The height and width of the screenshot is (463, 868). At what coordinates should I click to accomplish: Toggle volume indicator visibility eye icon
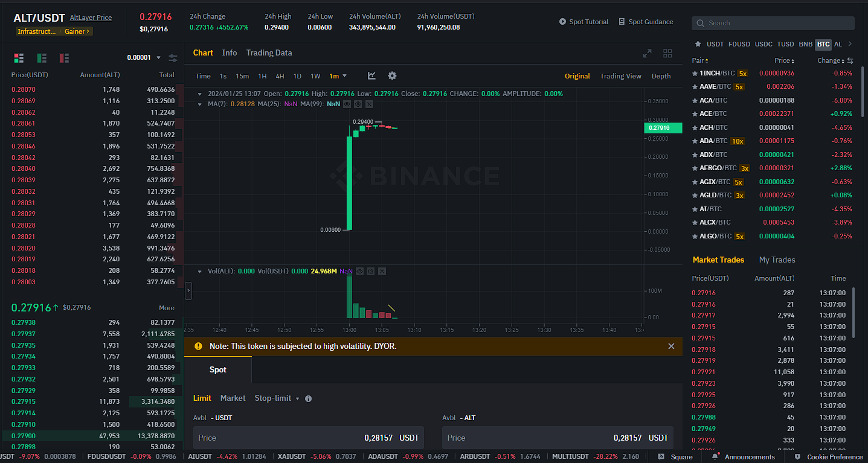coord(359,272)
